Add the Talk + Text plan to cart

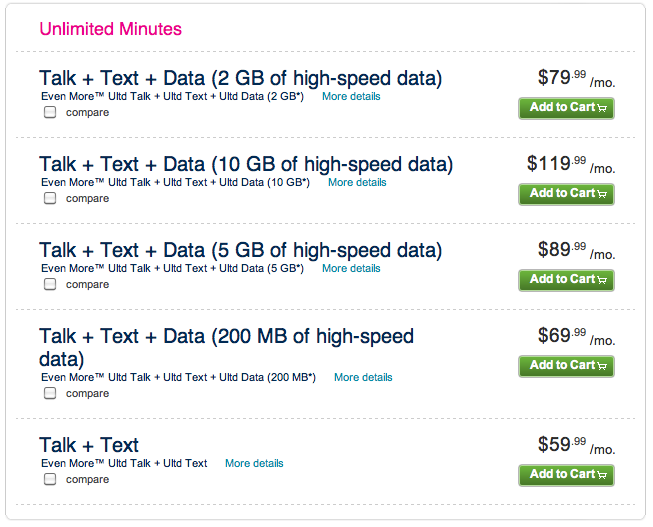[x=565, y=475]
